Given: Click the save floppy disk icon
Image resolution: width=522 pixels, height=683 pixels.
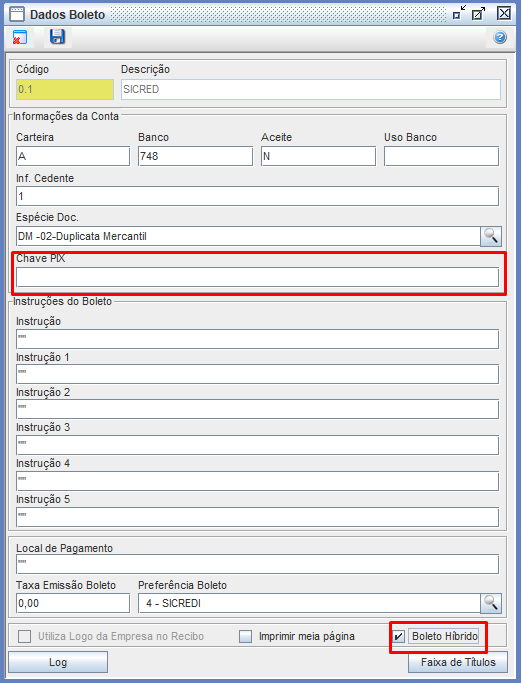Looking at the screenshot, I should [57, 37].
